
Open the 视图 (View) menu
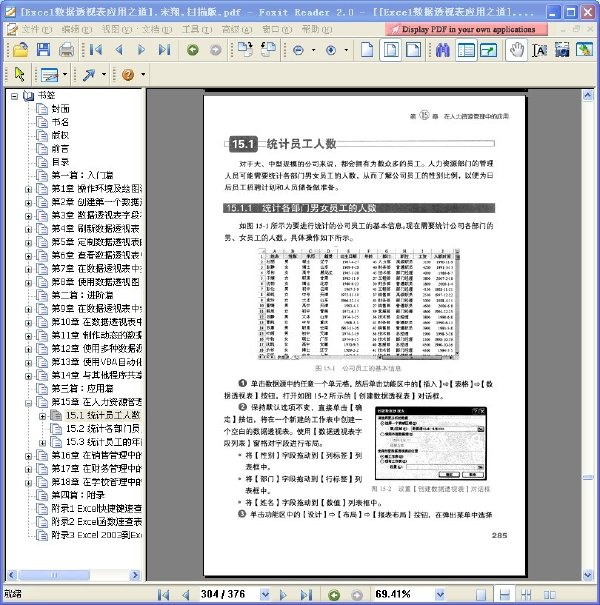tap(117, 29)
